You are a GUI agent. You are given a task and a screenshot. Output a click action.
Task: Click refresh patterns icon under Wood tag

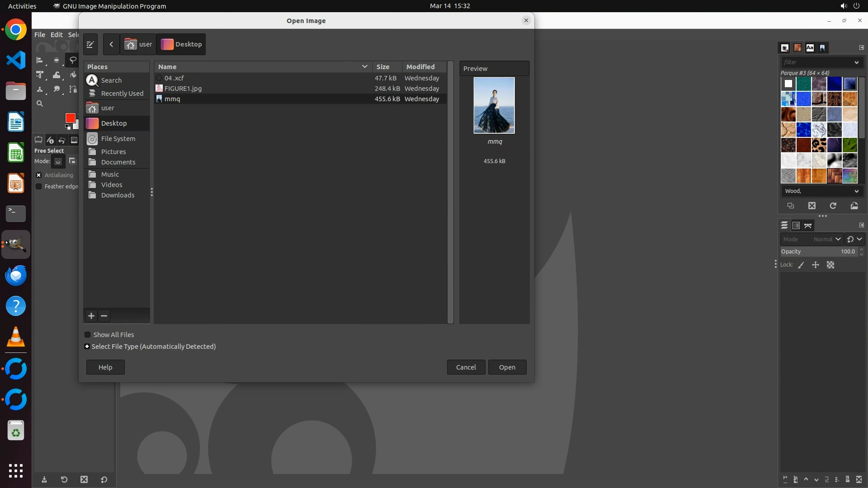click(833, 206)
